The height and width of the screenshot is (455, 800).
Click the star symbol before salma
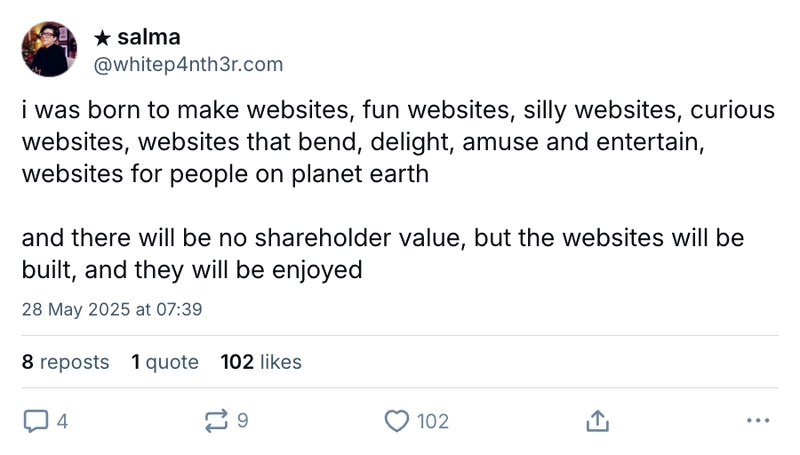[101, 39]
